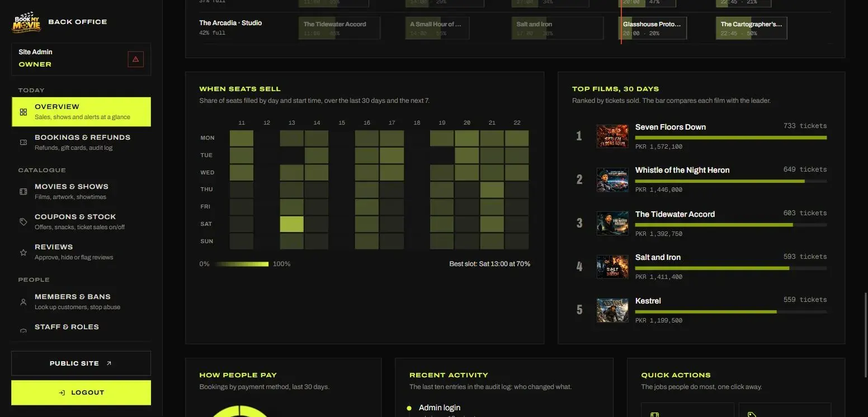This screenshot has height=417, width=868.
Task: Click Salt and Iron 17:00 showtime block
Action: 558,28
